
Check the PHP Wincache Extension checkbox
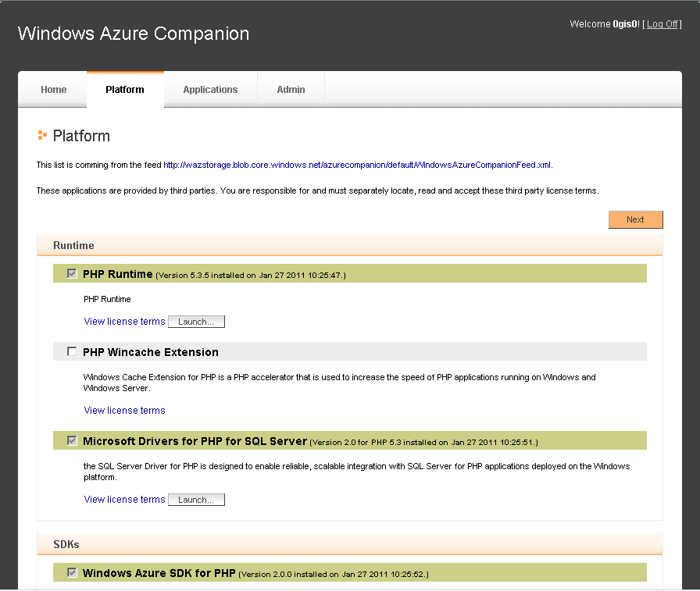pyautogui.click(x=72, y=351)
